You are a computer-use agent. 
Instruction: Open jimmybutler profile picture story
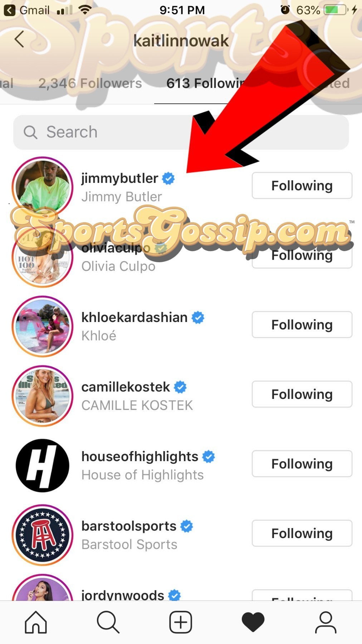click(43, 187)
